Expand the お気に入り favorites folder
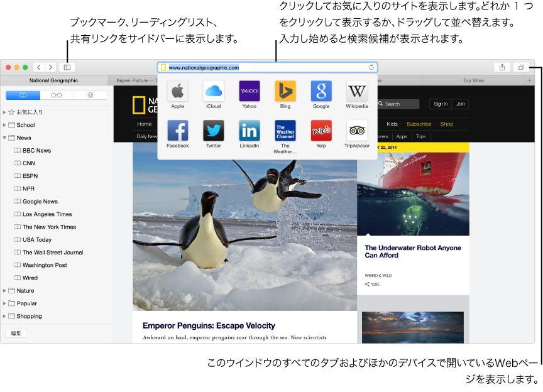 coord(4,112)
